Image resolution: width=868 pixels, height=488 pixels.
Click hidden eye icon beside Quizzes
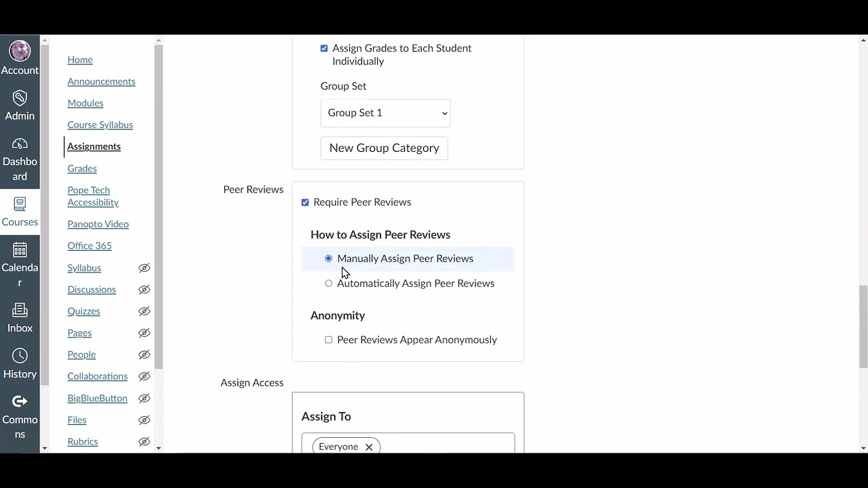[x=144, y=311]
